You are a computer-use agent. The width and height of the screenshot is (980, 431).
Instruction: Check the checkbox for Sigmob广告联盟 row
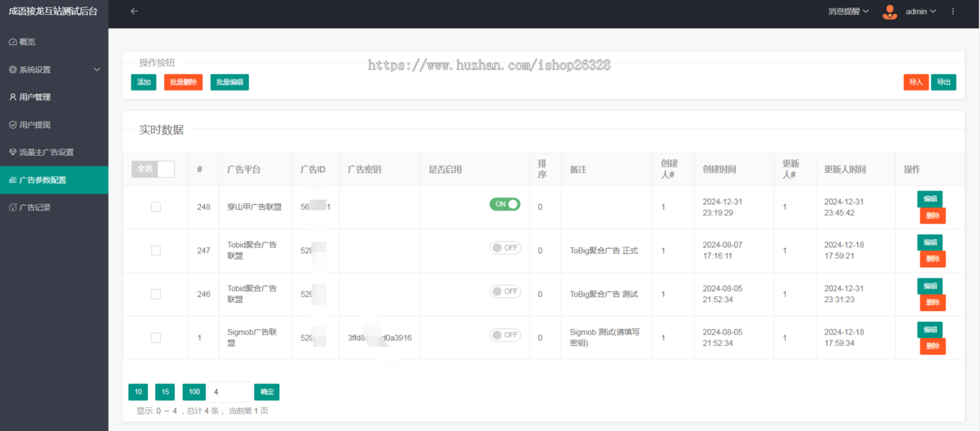pos(156,337)
